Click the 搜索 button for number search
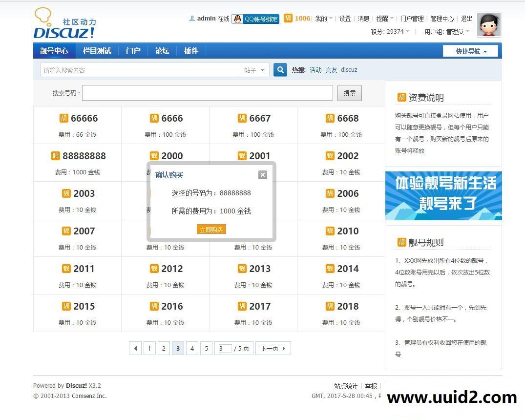Viewport: 525px width, 420px height. [349, 93]
